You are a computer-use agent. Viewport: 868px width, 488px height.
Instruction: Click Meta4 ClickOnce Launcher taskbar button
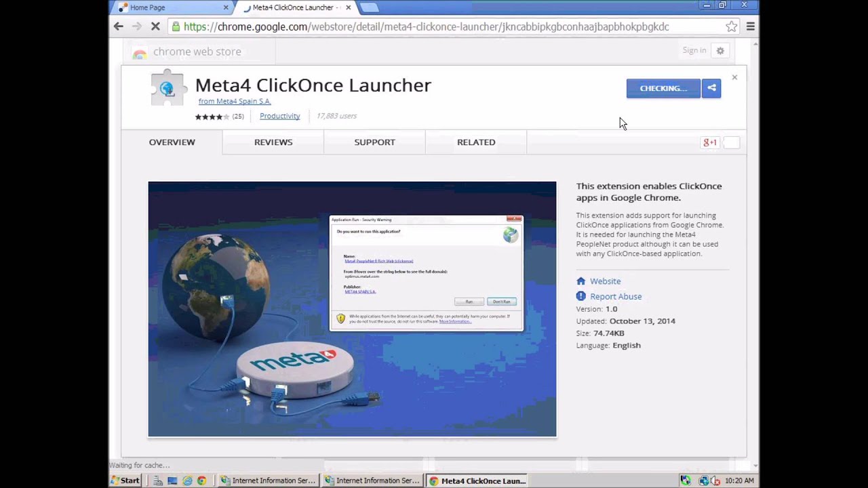[x=478, y=481]
